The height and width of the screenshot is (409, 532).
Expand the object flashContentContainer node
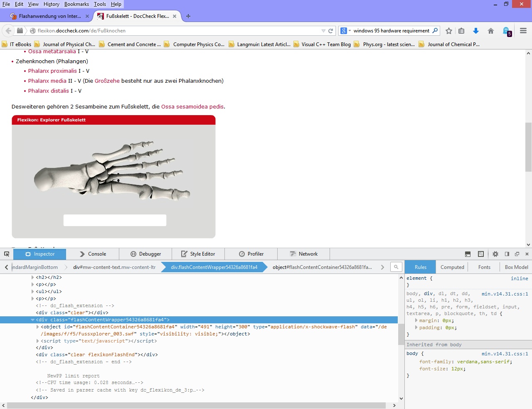point(37,327)
